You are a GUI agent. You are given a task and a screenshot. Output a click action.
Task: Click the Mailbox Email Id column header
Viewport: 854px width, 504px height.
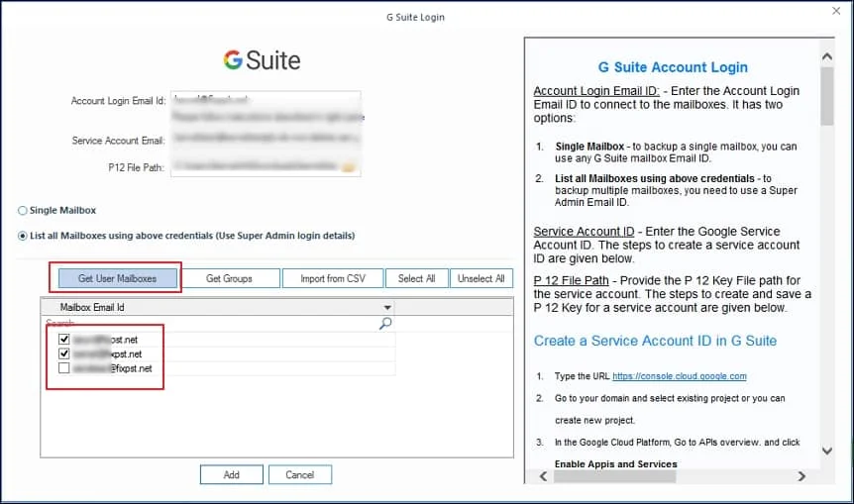pos(218,308)
